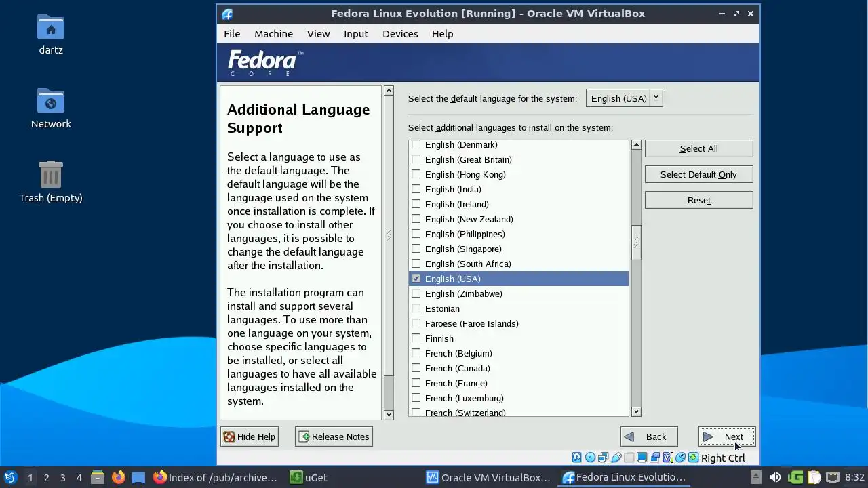Viewport: 868px width, 488px height.
Task: Click the Back button
Action: (649, 436)
